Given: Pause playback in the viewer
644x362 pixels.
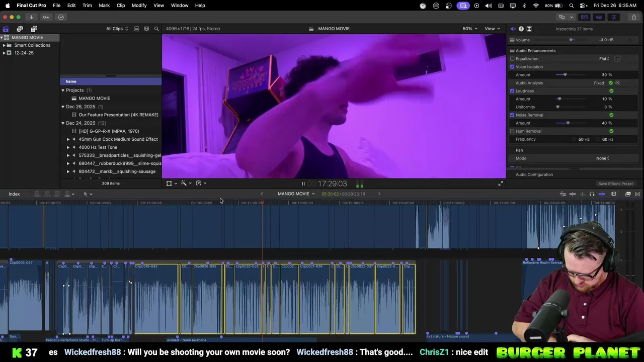Looking at the screenshot, I should coord(303,184).
